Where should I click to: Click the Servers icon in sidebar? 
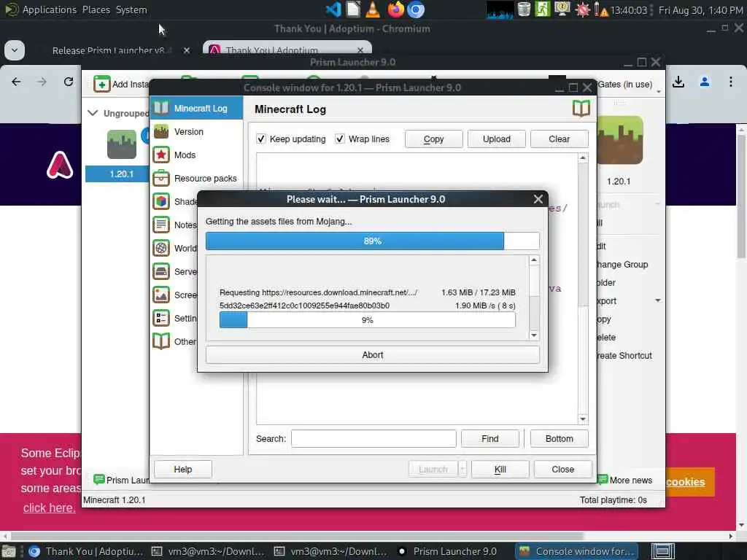click(x=161, y=271)
